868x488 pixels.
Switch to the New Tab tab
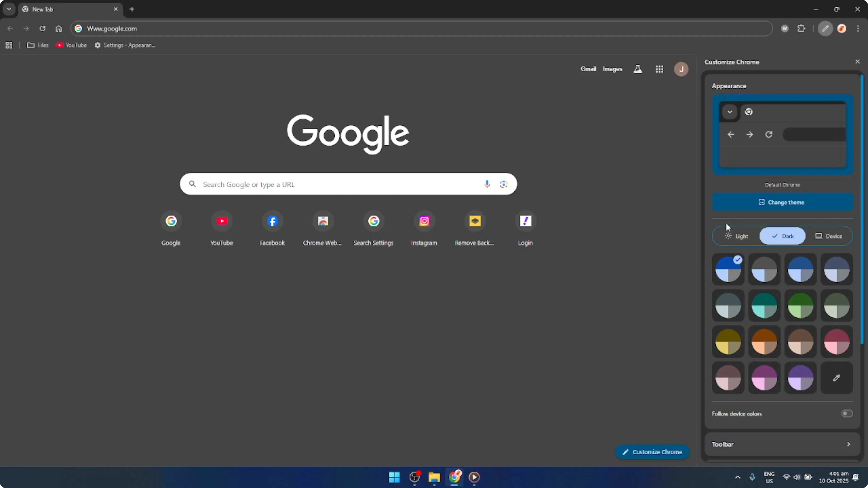click(70, 9)
